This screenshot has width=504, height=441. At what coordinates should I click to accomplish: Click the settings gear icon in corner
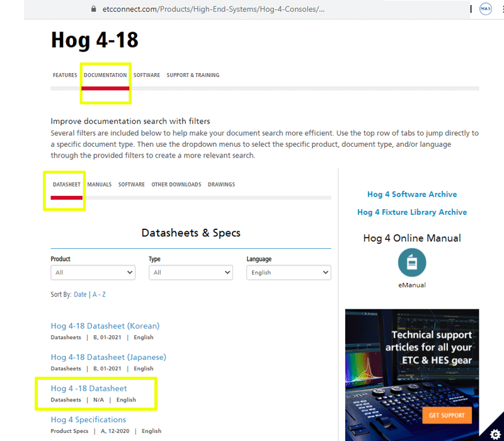point(495,433)
